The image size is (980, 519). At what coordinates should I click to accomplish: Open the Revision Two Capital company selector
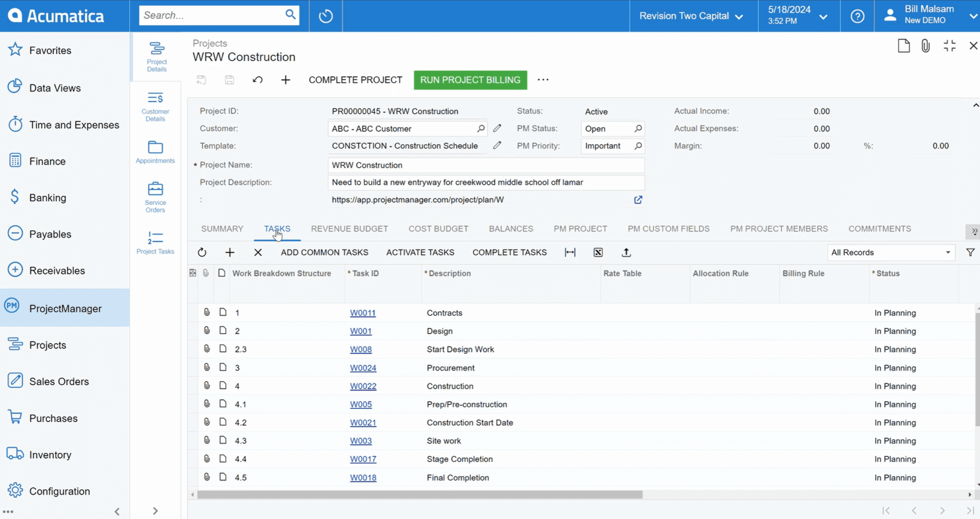690,16
